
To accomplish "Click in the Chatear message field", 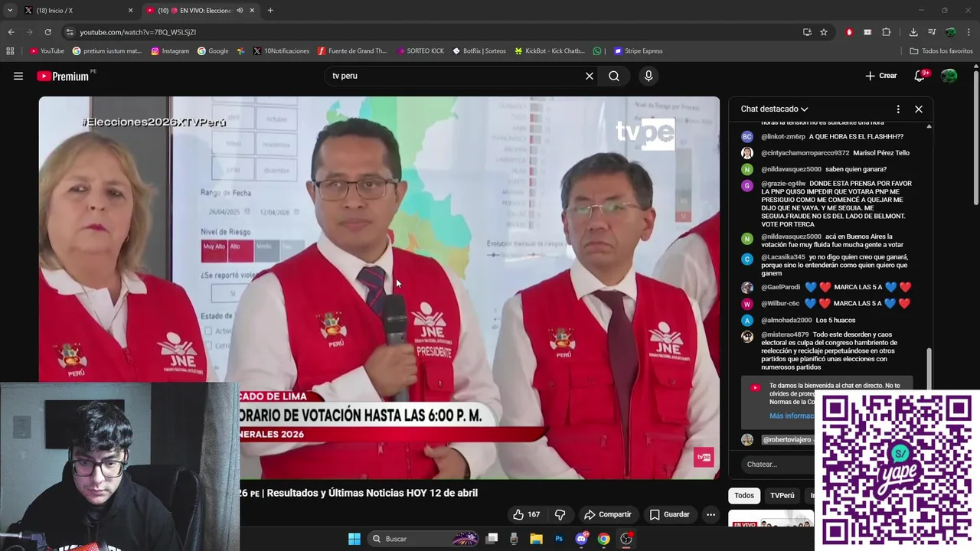I will coord(777,464).
